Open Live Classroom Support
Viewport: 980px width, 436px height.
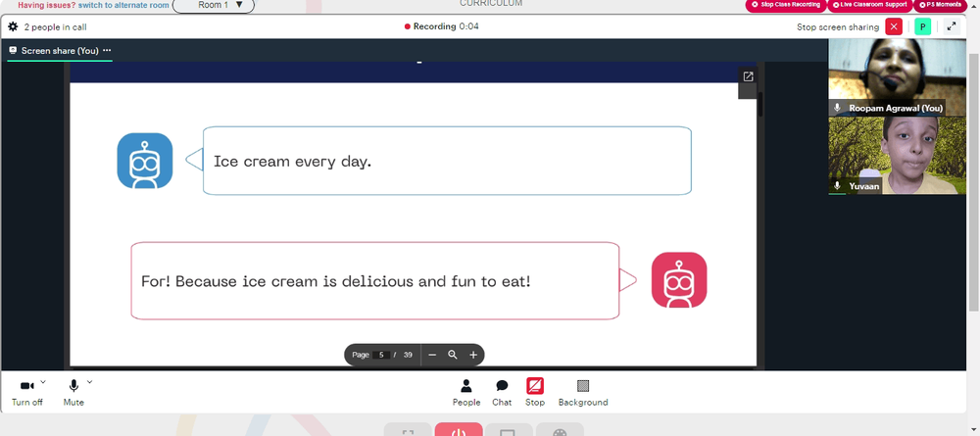870,5
